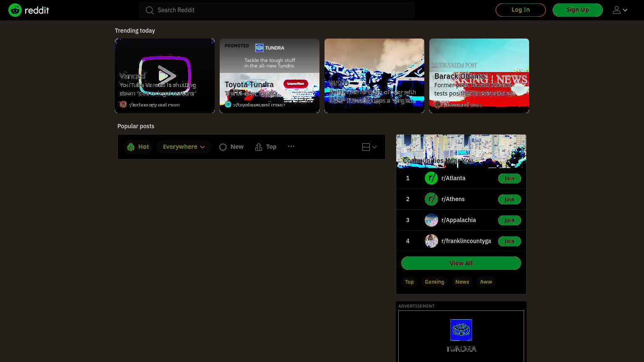
Task: Expand the user account menu chevron
Action: click(625, 10)
